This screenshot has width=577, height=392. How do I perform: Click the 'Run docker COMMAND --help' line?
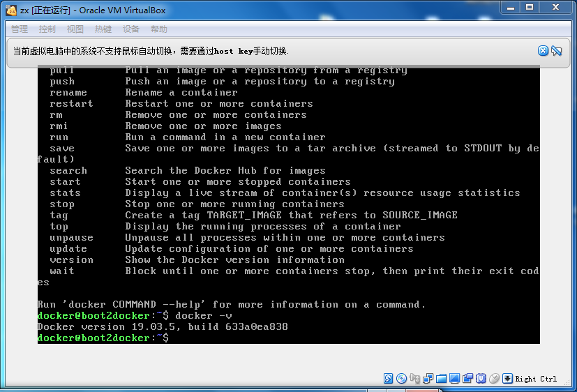coord(232,305)
